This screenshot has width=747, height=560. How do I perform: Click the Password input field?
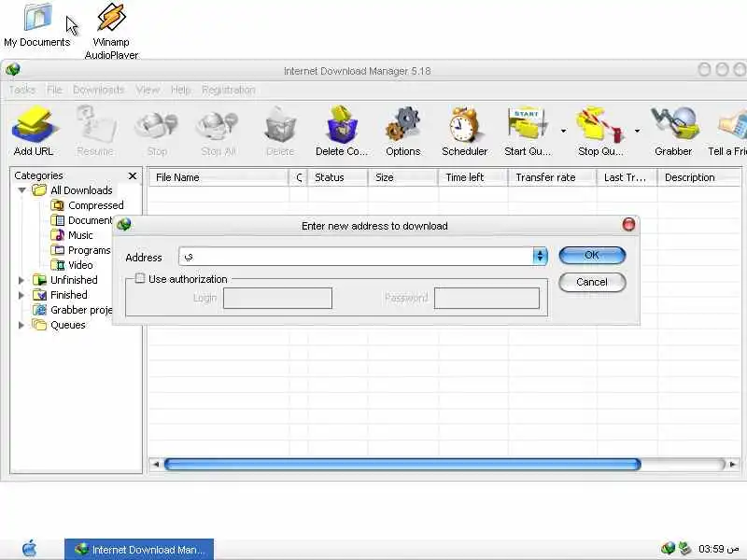pyautogui.click(x=486, y=298)
